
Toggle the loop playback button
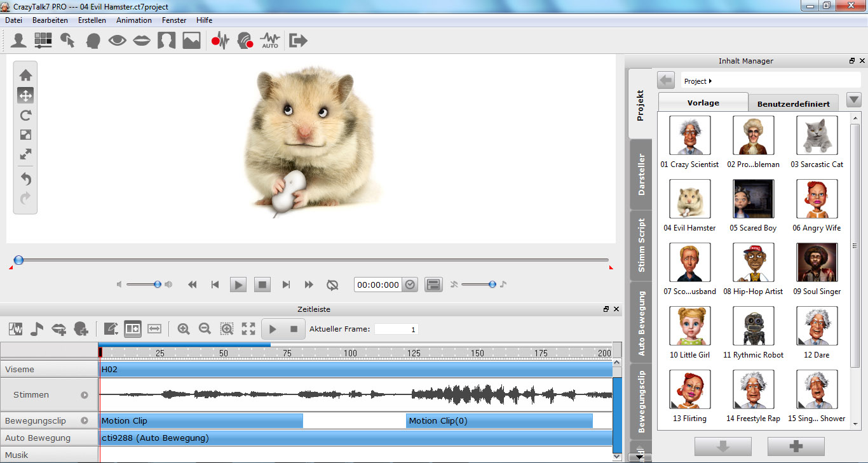pos(332,285)
